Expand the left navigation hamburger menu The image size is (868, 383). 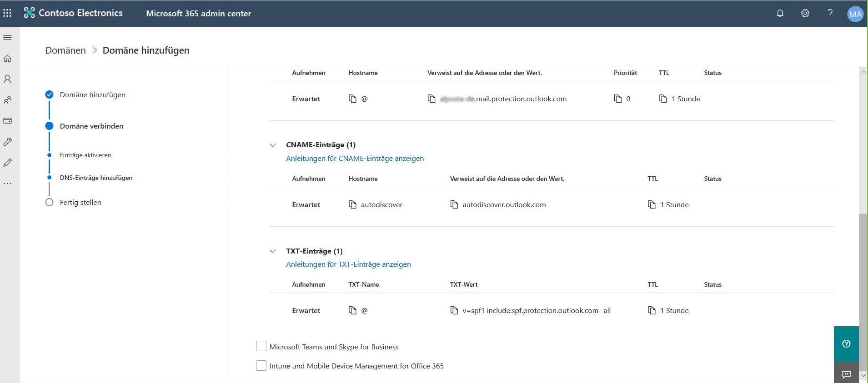7,37
